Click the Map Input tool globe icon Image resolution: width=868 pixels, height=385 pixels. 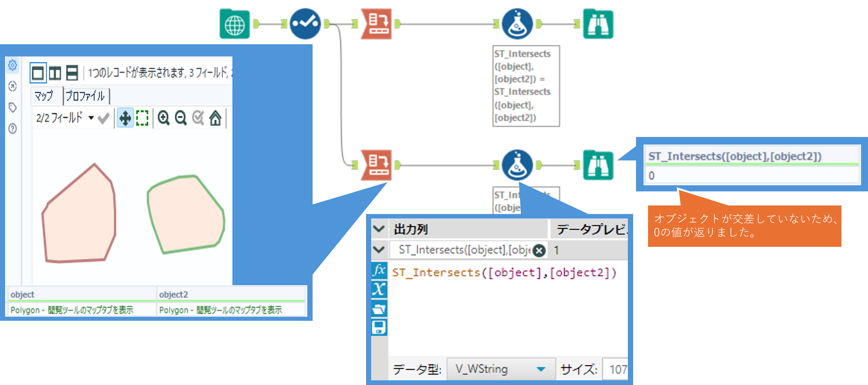tap(234, 24)
